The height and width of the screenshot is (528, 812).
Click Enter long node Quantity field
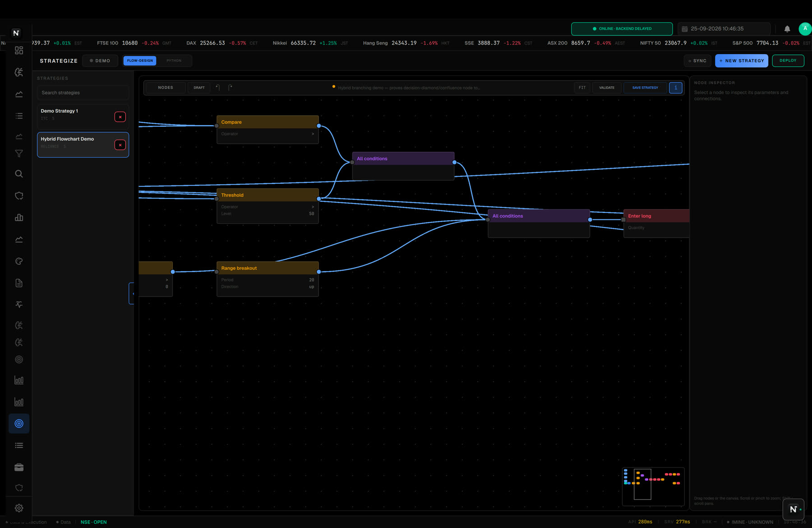coord(657,228)
